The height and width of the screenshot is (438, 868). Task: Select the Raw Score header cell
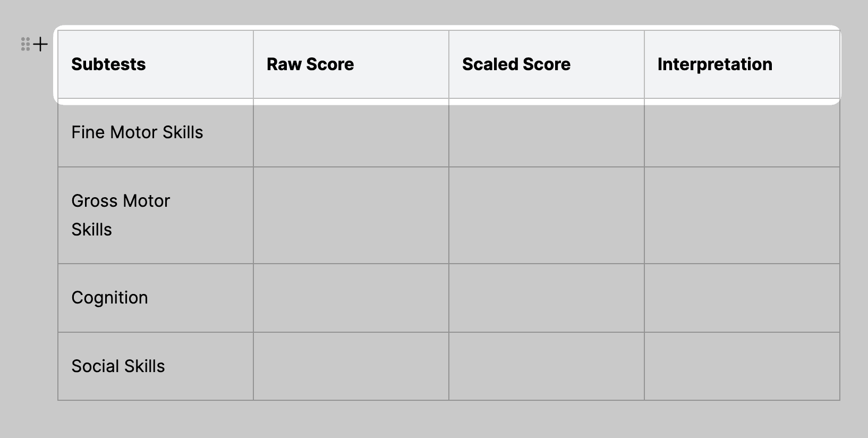coord(351,64)
